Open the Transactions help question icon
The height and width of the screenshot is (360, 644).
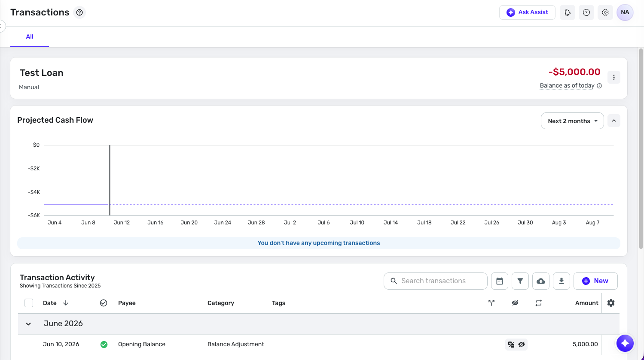79,12
